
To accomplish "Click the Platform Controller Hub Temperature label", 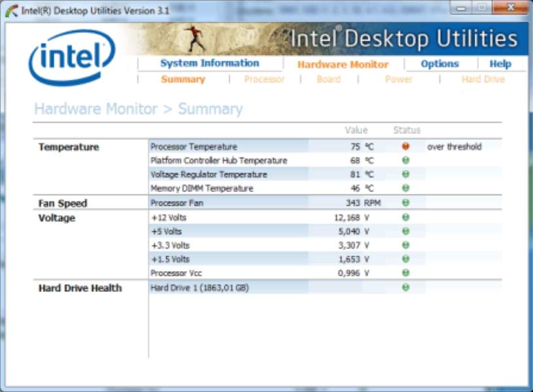I will coord(219,161).
